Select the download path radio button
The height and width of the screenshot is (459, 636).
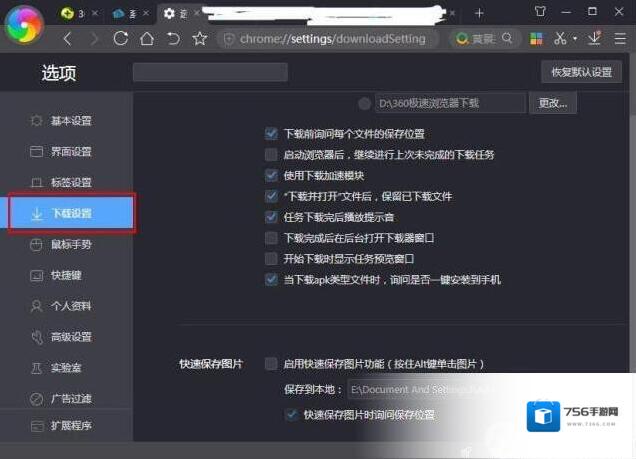coord(364,103)
